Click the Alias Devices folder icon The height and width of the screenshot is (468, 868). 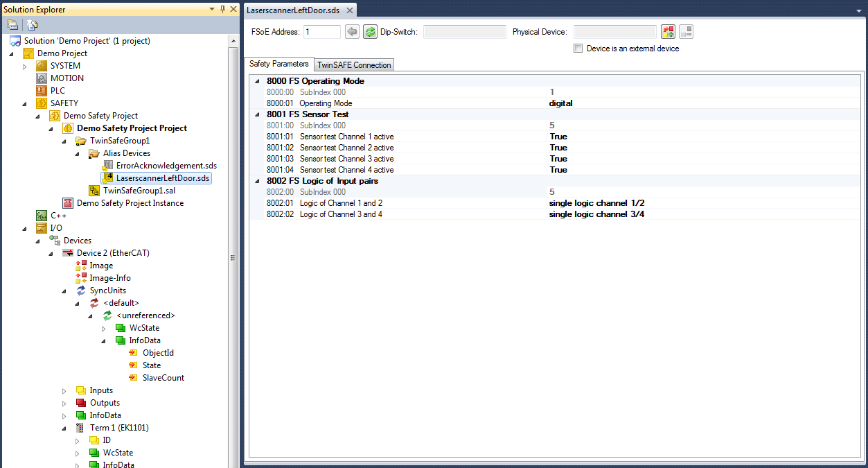tap(94, 153)
